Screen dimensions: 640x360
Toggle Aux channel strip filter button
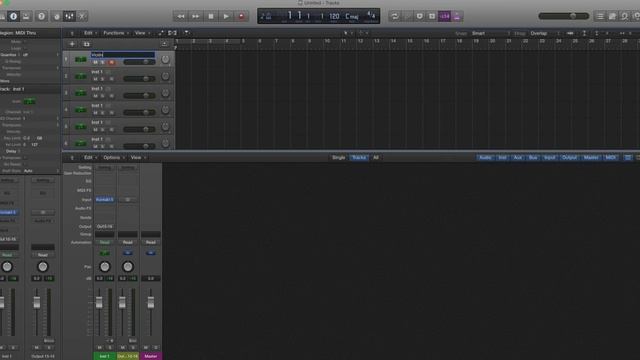coord(518,158)
